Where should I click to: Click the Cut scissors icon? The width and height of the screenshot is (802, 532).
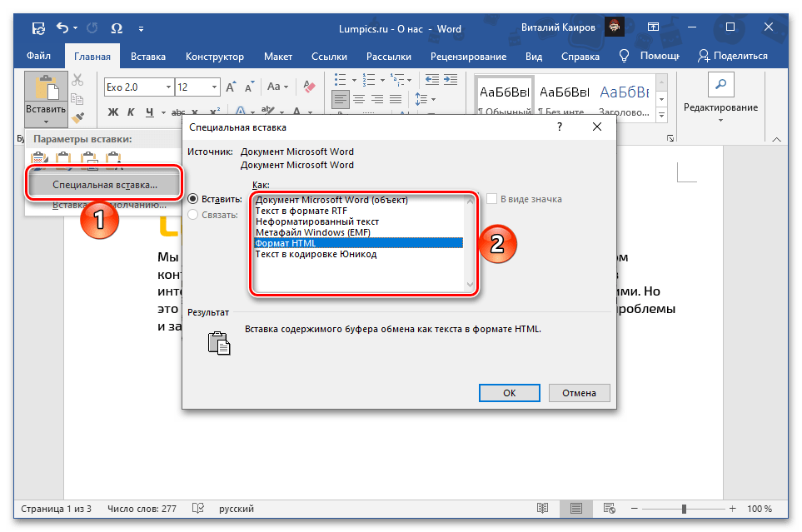point(77,81)
